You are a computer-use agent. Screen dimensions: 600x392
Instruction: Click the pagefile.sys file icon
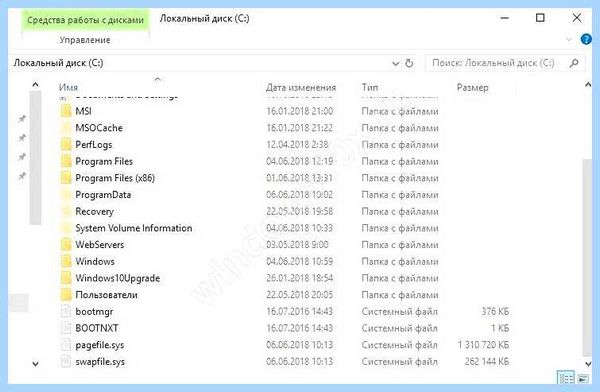point(66,345)
